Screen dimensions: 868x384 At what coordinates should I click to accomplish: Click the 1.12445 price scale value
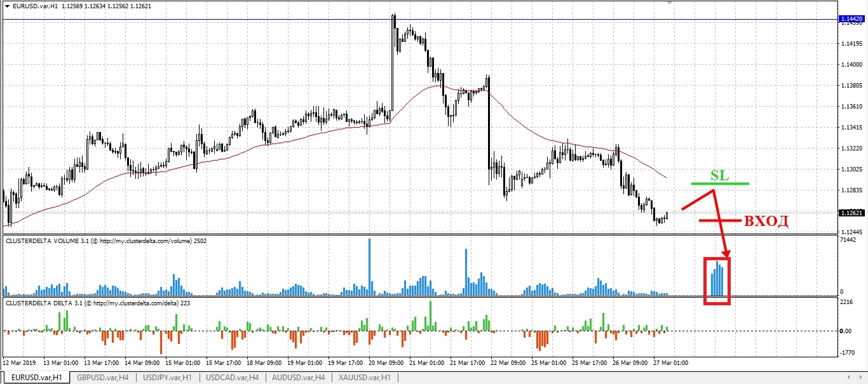pos(851,232)
